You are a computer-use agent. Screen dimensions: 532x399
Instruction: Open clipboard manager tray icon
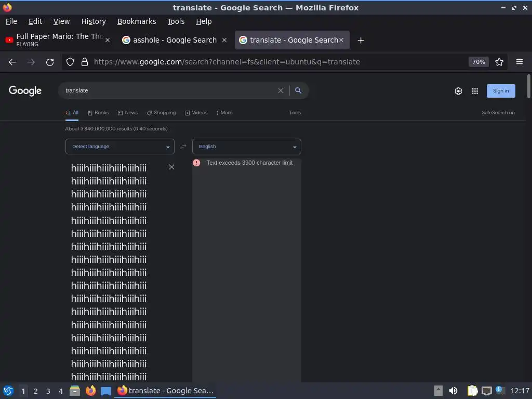(x=472, y=391)
